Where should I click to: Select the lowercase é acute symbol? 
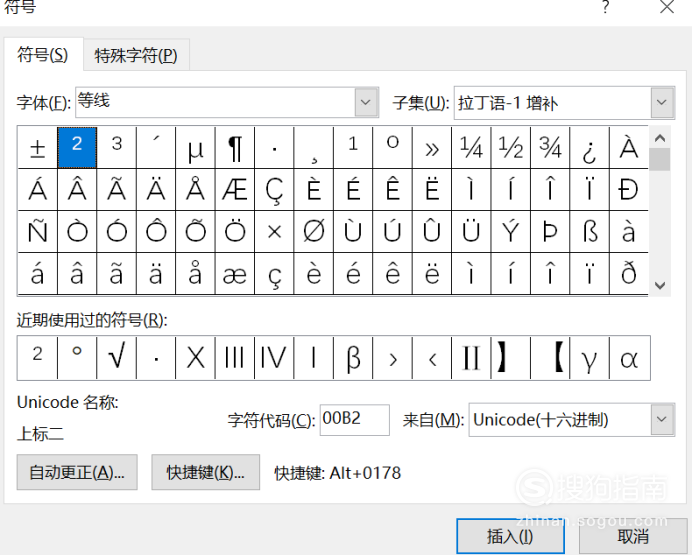pyautogui.click(x=353, y=274)
